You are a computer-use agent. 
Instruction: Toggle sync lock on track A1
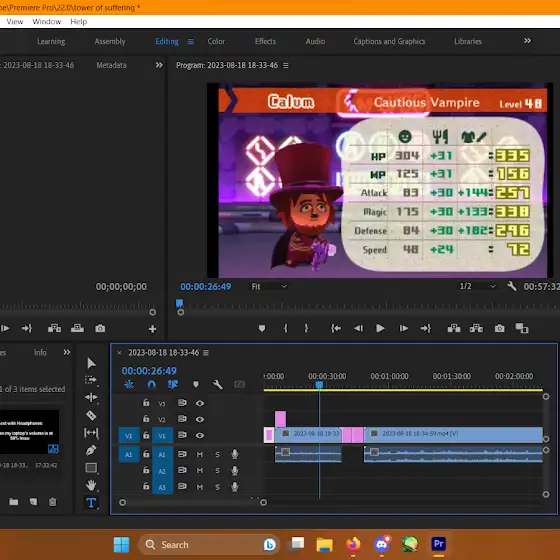coord(182,454)
